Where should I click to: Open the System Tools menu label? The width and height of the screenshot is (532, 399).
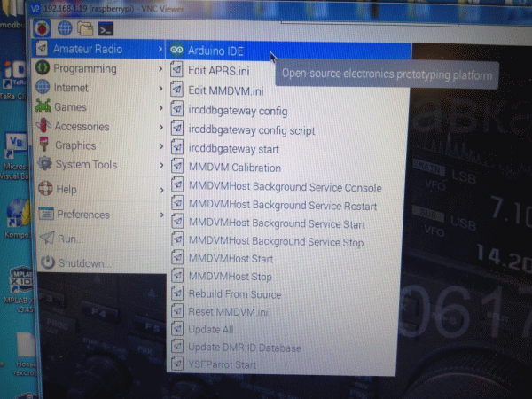86,165
